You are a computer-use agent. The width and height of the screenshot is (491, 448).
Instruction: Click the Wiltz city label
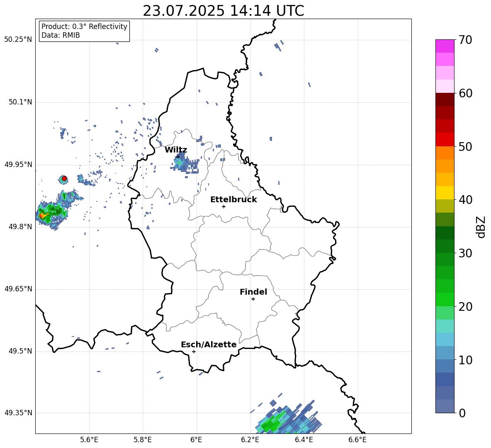[x=176, y=150]
